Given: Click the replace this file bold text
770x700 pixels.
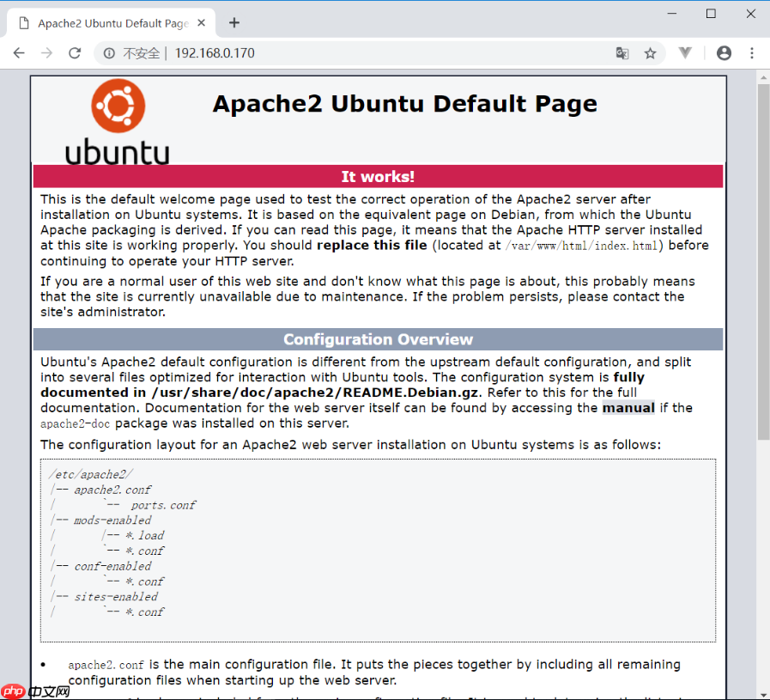Looking at the screenshot, I should (x=372, y=245).
